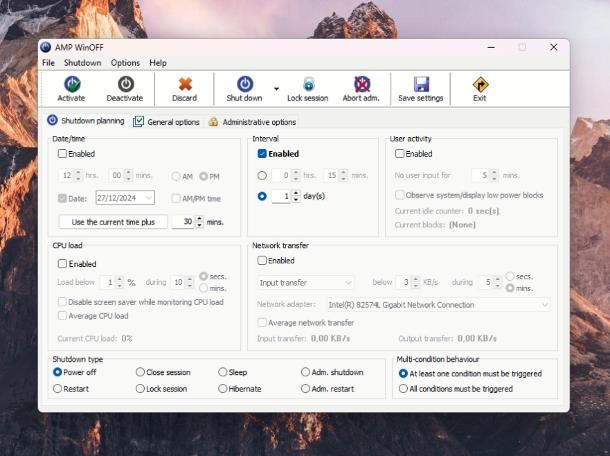Select Power off shutdown type

tap(57, 372)
